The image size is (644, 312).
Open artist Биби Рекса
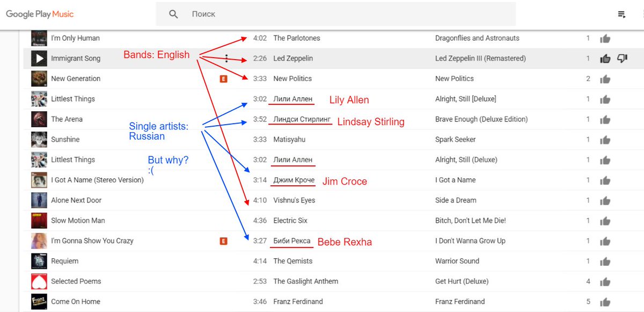pos(292,241)
